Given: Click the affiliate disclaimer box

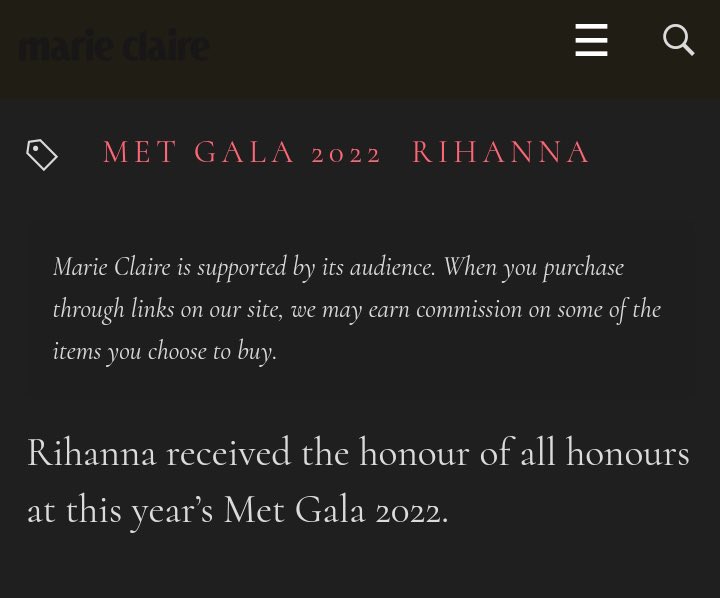Looking at the screenshot, I should pos(361,309).
